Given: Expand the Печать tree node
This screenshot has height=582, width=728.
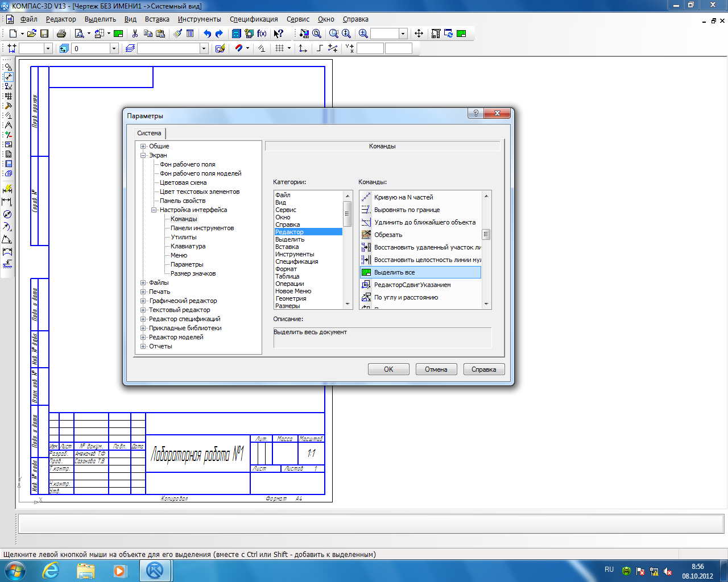Looking at the screenshot, I should (143, 292).
